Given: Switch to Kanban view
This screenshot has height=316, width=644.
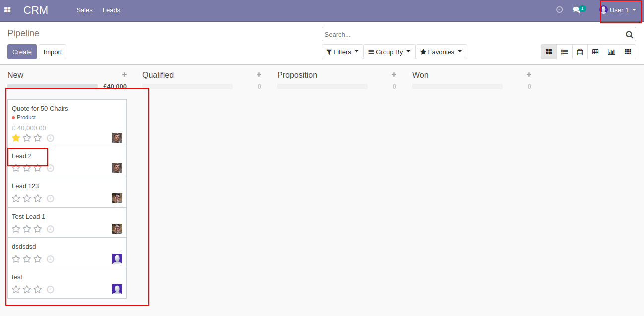Looking at the screenshot, I should click(x=549, y=52).
